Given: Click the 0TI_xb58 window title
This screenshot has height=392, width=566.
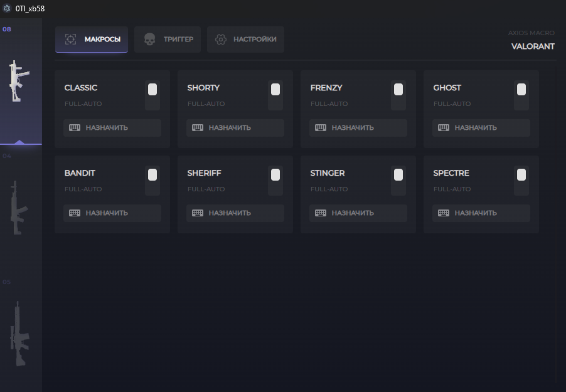Looking at the screenshot, I should (30, 9).
